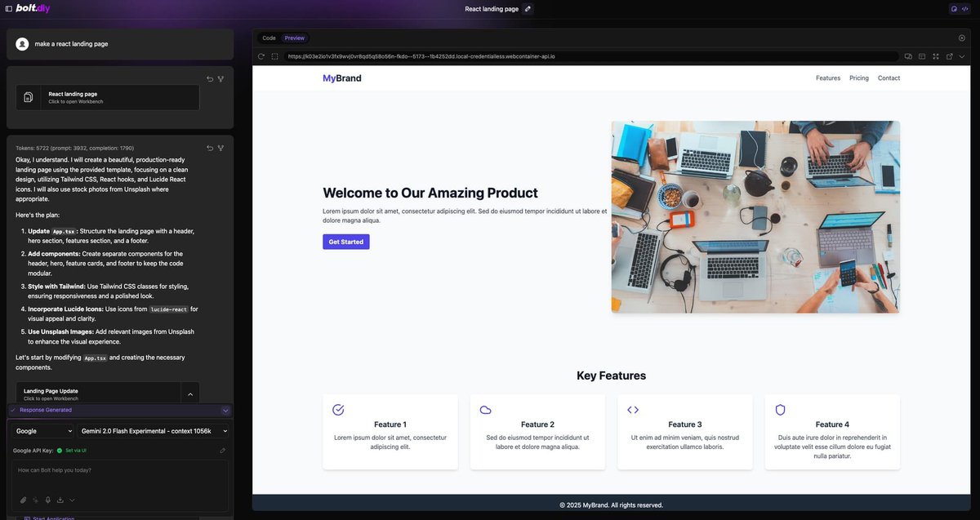Toggle the sidebar panel icon beside the bolt.diy logo
This screenshot has width=980, height=520.
coord(8,8)
